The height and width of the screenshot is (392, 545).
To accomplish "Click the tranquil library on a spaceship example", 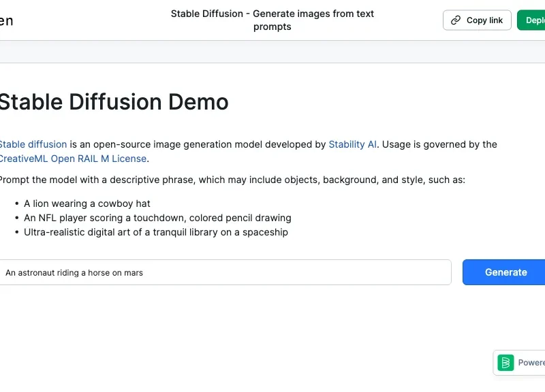I will tap(156, 232).
